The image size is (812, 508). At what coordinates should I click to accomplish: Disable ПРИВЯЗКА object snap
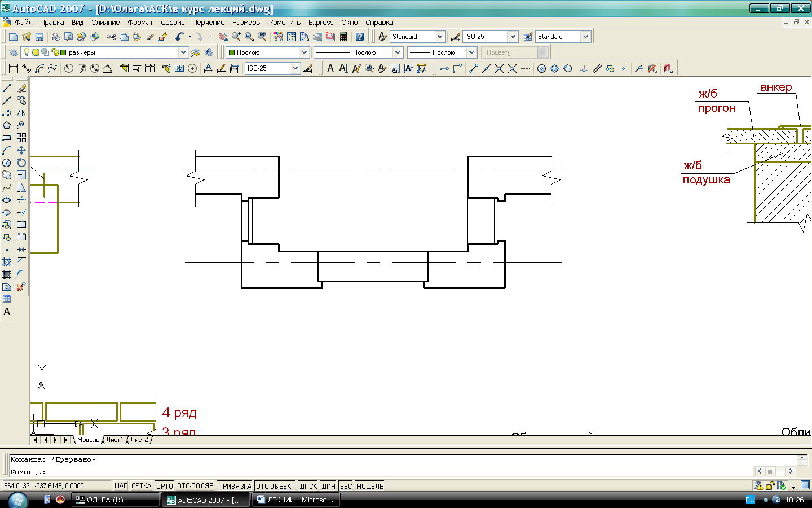click(235, 486)
